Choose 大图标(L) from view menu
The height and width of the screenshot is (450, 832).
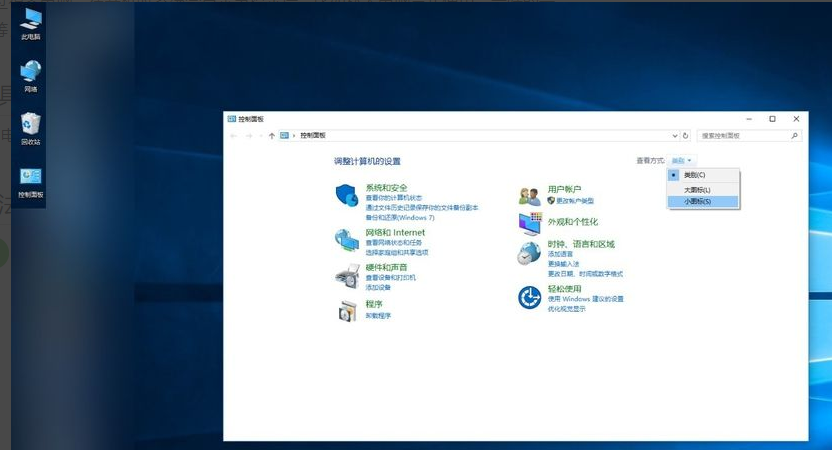(697, 189)
